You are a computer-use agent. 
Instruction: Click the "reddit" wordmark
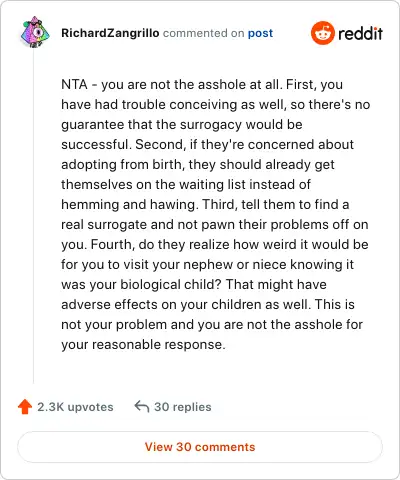click(360, 33)
